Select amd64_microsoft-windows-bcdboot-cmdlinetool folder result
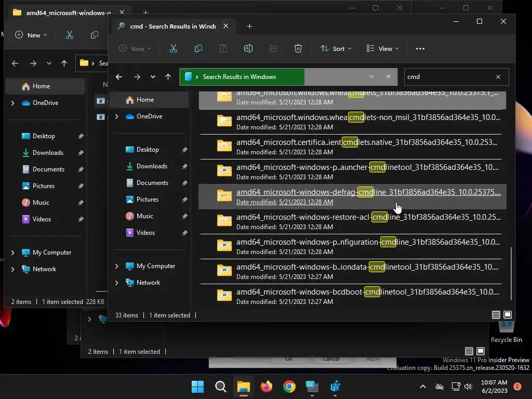532x399 pixels. (353, 296)
